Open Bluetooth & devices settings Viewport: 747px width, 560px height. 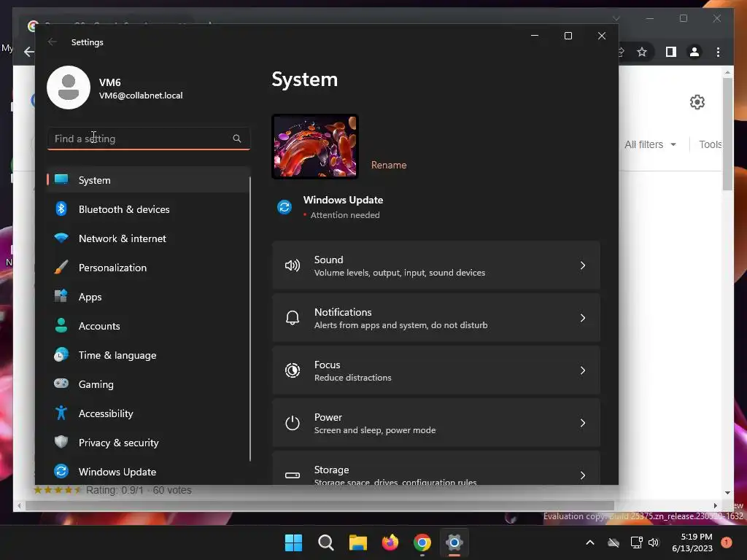[x=148, y=209]
